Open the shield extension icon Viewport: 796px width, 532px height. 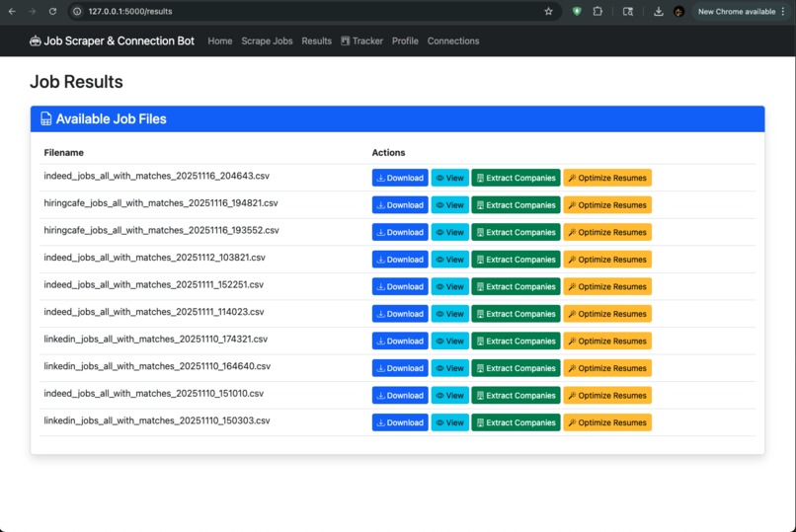[x=577, y=11]
